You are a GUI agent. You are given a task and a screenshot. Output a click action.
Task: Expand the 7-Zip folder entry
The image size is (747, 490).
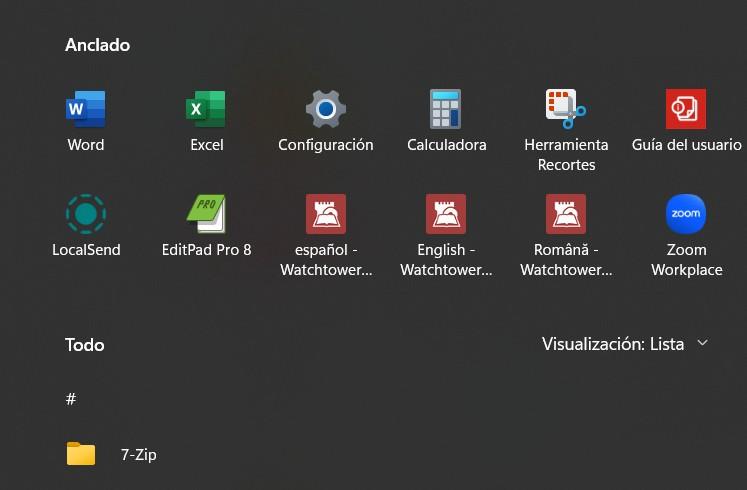138,455
